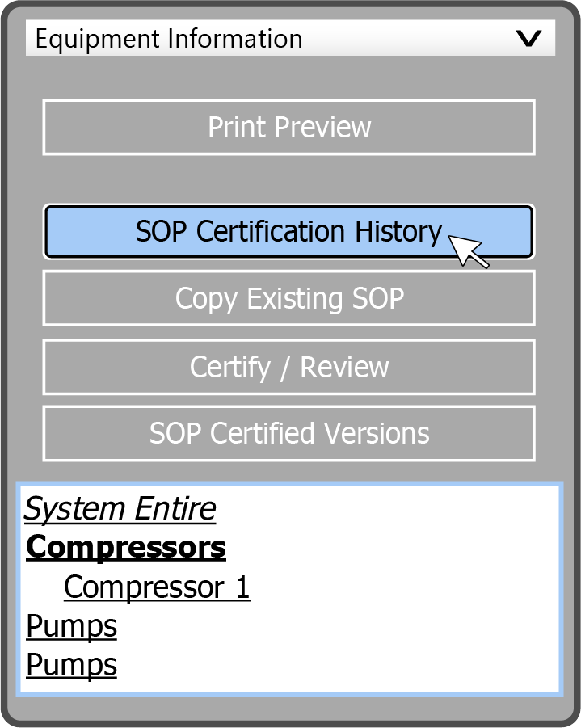Pick the italic System Entire tree root
Image resolution: width=581 pixels, height=728 pixels.
coord(120,509)
